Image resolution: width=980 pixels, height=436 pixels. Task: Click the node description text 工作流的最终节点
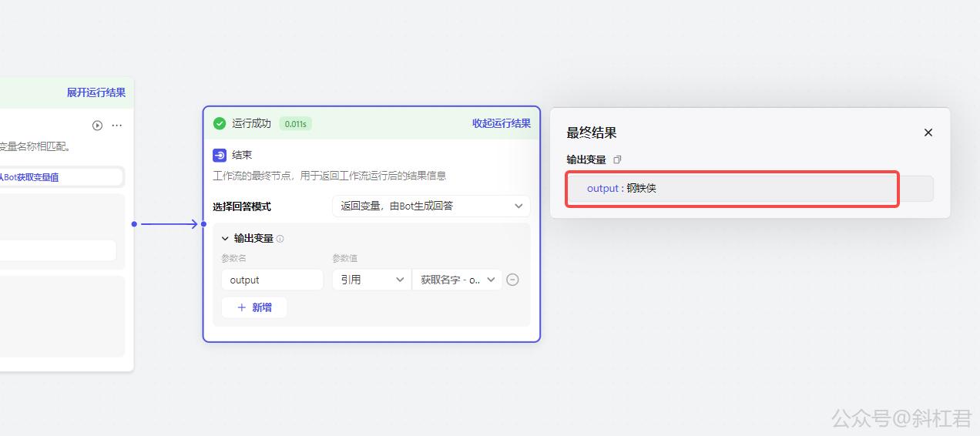(329, 176)
